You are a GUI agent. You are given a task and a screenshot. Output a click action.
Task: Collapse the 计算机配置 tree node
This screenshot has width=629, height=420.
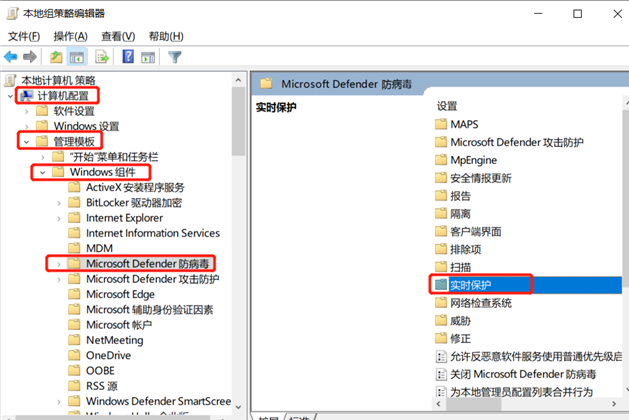point(10,96)
